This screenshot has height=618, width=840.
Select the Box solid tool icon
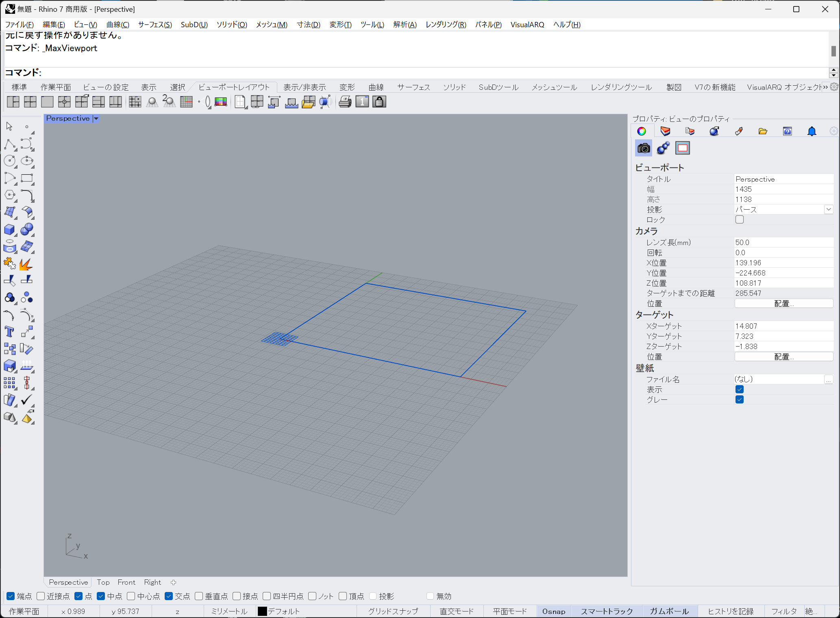point(9,230)
